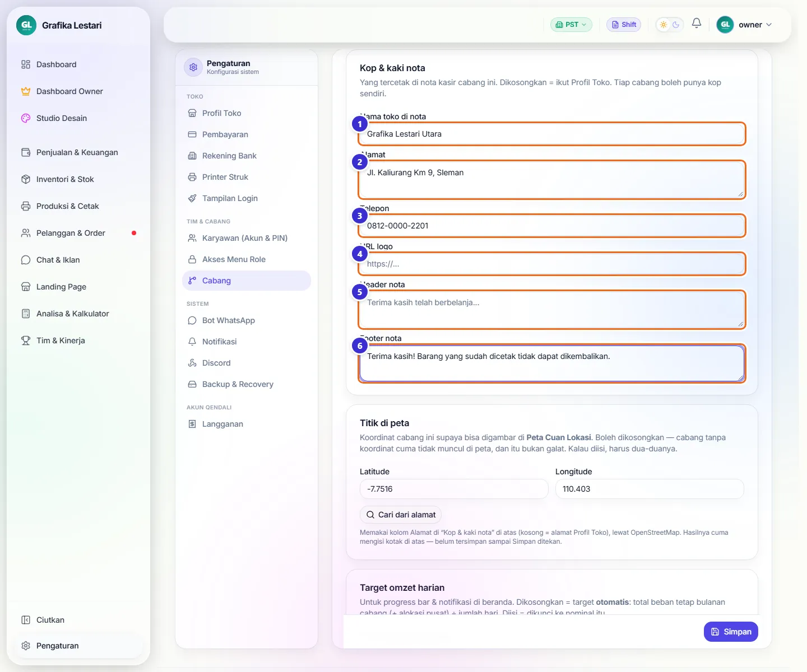Open the Bot WhatsApp settings icon
The height and width of the screenshot is (672, 807).
(x=192, y=320)
